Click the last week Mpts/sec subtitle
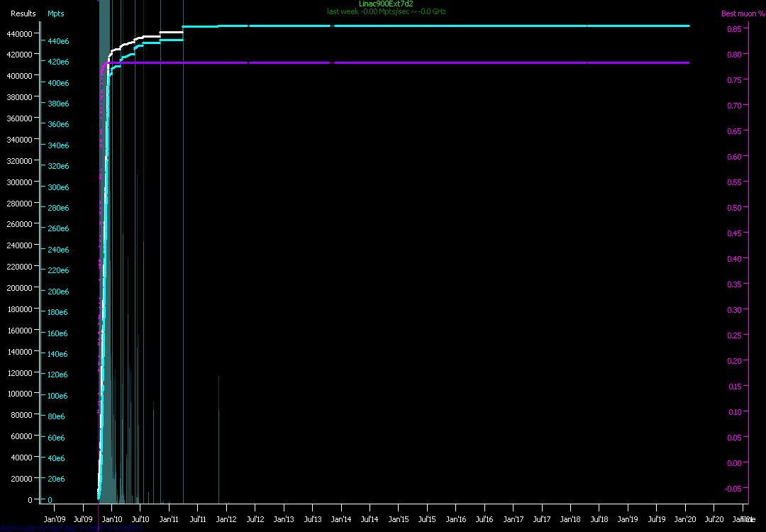This screenshot has width=766, height=532. [x=386, y=12]
